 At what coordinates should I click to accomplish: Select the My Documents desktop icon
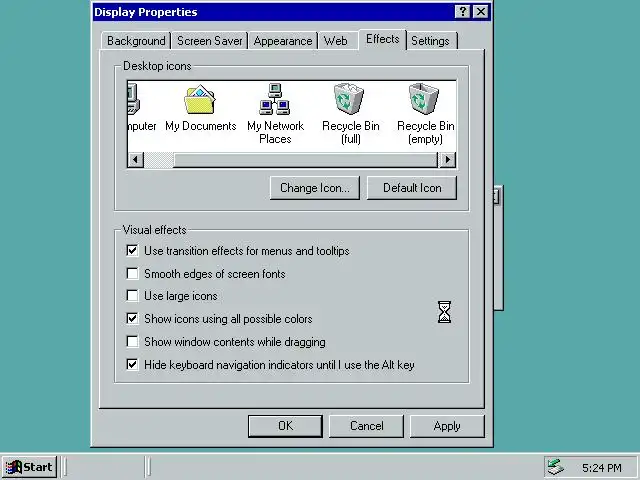[x=200, y=108]
